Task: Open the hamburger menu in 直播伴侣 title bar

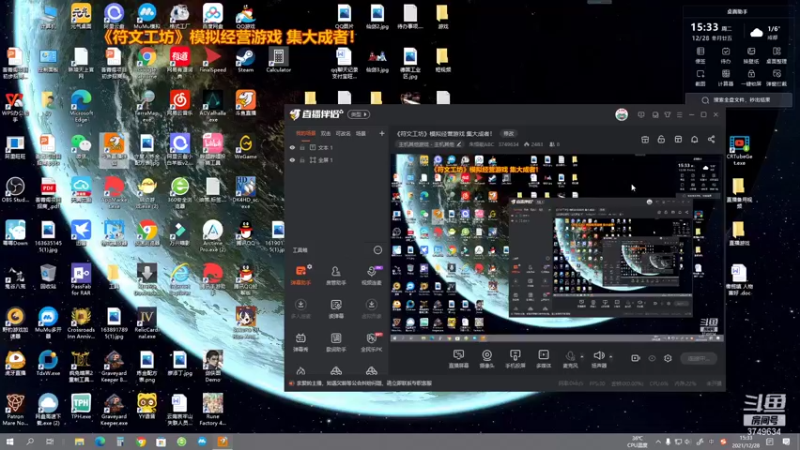Action: 679,115
